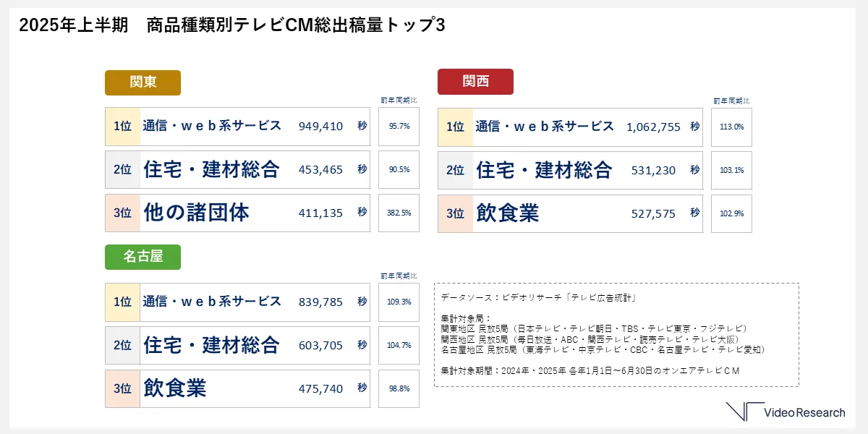Select the red 関西 region label
868x434 pixels.
click(475, 82)
